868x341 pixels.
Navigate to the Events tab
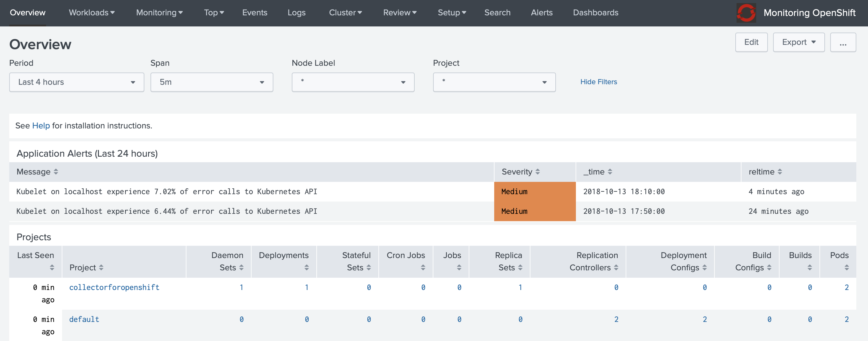[255, 12]
